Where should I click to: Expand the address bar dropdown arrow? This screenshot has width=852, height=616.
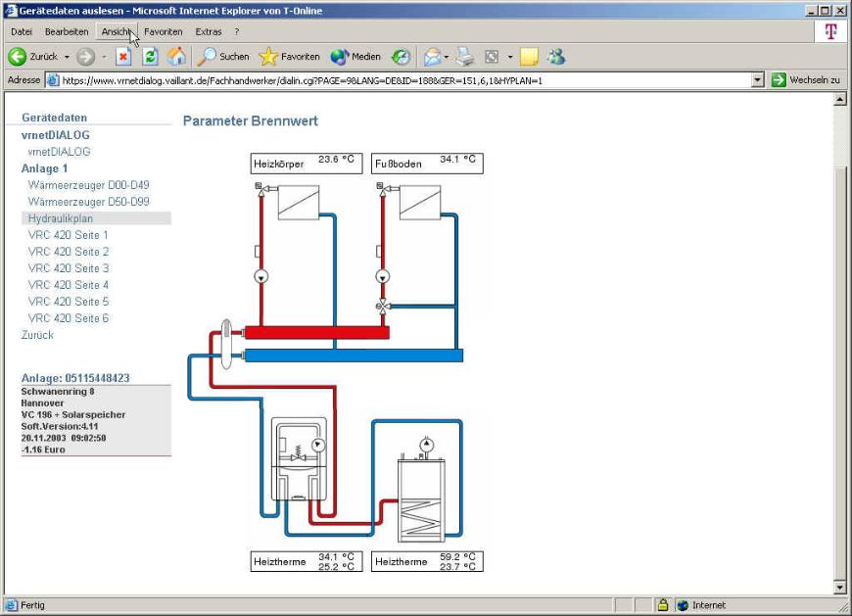tap(757, 80)
